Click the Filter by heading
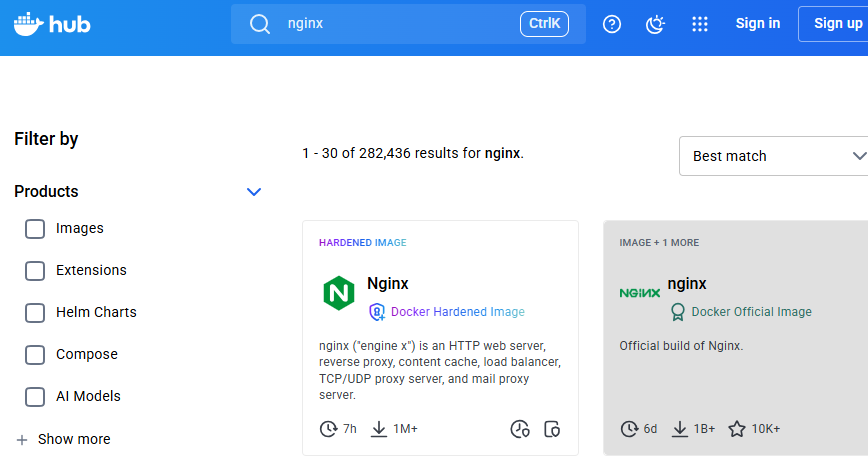Image resolution: width=868 pixels, height=459 pixels. point(46,139)
